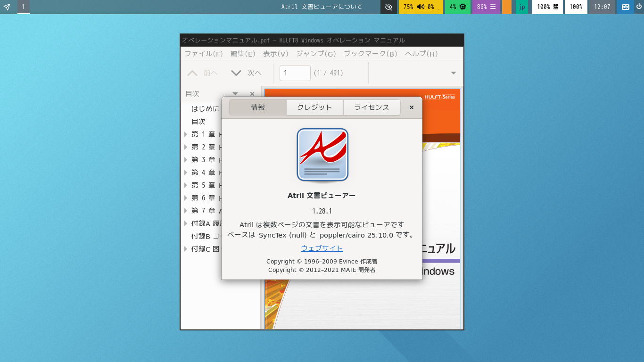Click the paper plane icon in the top panel

[x=7, y=7]
